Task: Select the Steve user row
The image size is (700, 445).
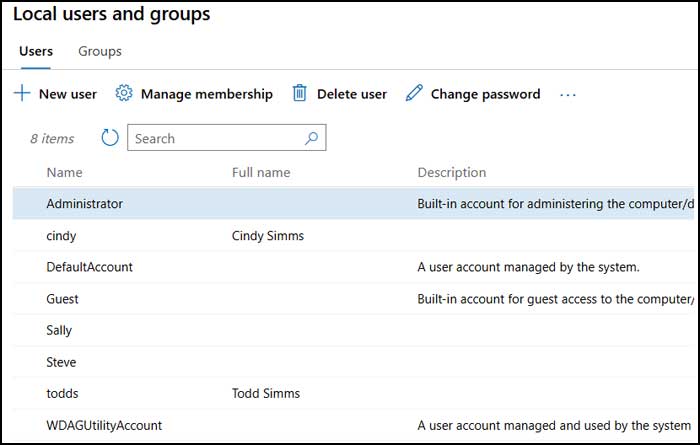Action: tap(354, 362)
